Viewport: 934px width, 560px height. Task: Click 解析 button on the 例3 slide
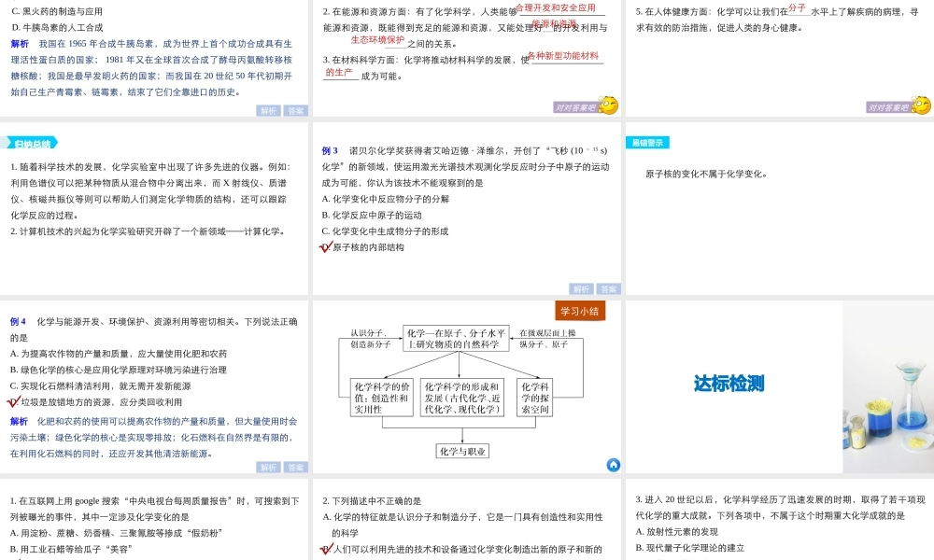pos(581,289)
